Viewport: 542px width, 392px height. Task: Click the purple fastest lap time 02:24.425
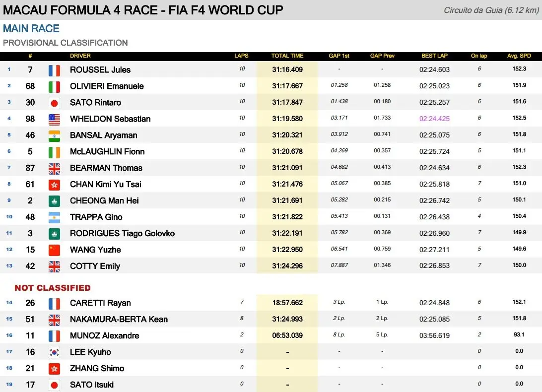click(x=434, y=119)
